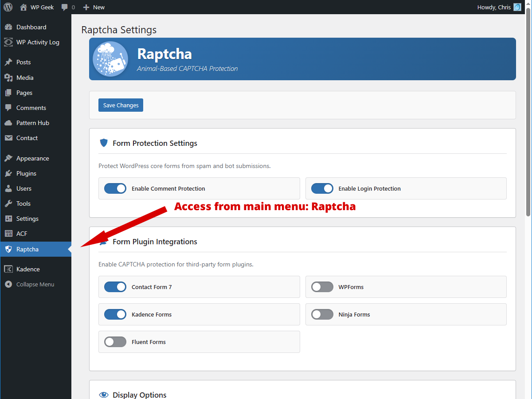Click the Save Changes button

[x=121, y=105]
